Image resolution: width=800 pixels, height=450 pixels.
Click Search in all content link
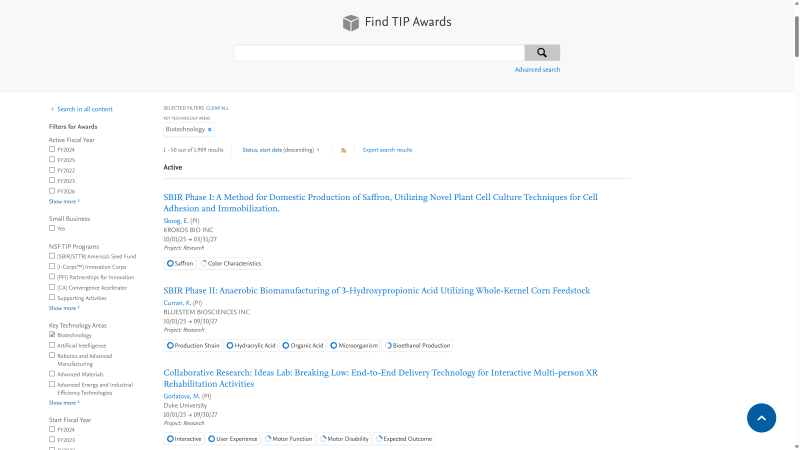coord(84,109)
